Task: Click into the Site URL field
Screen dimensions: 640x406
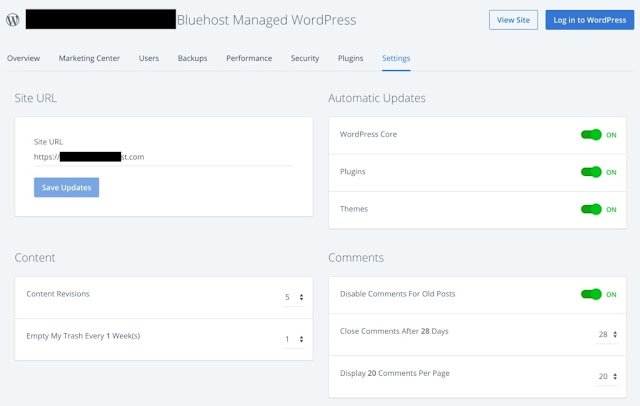Action: [x=163, y=157]
